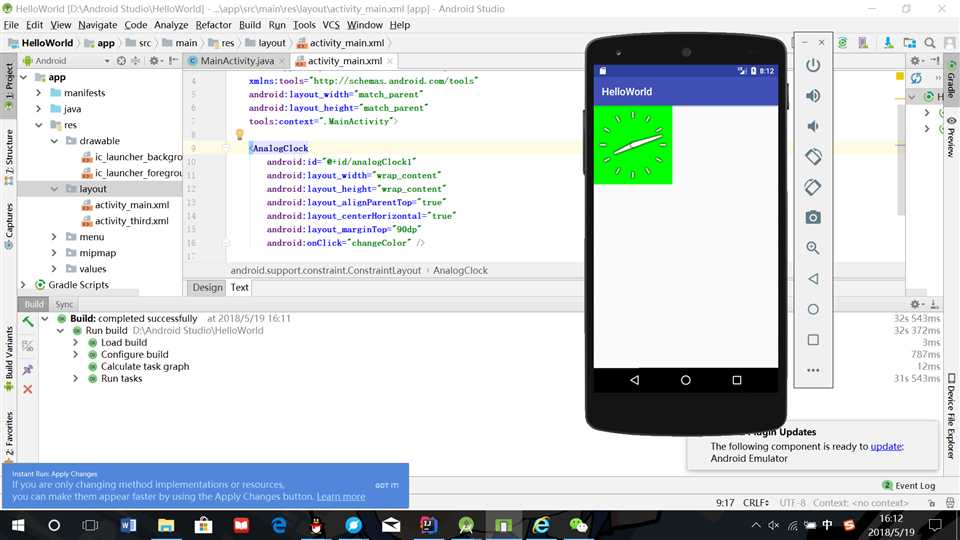Open the Event Log
This screenshot has height=540, width=960.
pyautogui.click(x=909, y=486)
